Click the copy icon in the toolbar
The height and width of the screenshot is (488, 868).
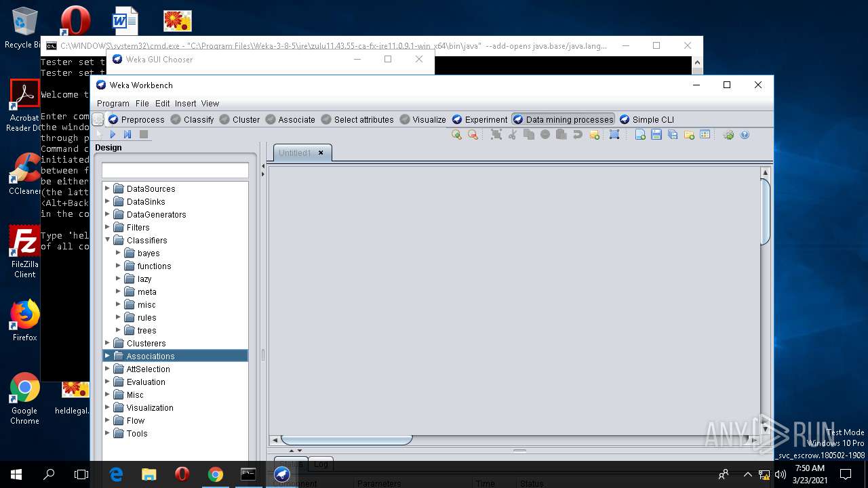[529, 134]
